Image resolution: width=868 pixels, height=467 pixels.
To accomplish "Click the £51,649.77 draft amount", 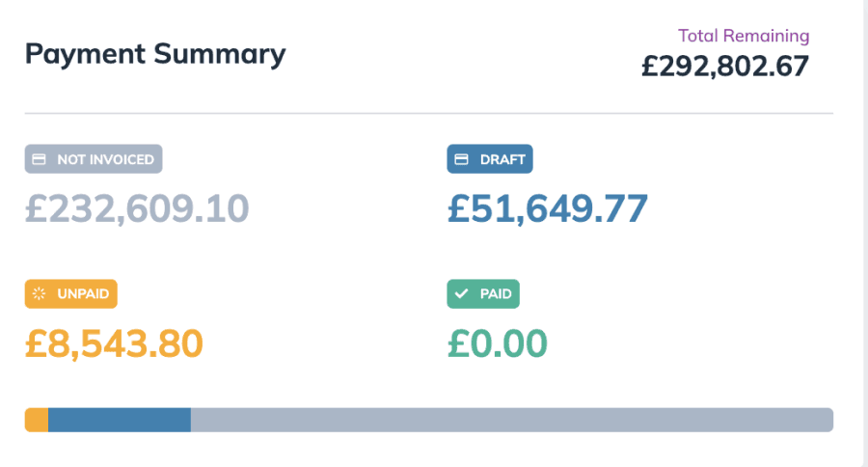I will click(548, 208).
